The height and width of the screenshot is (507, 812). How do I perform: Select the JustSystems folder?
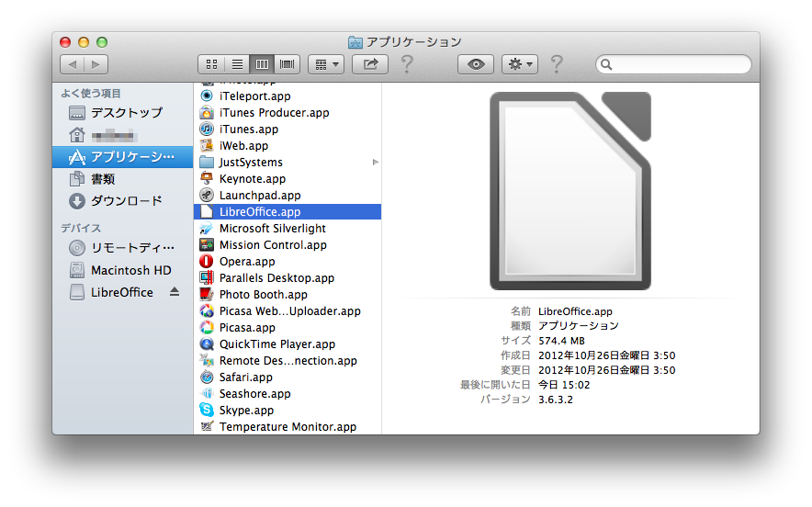point(288,162)
